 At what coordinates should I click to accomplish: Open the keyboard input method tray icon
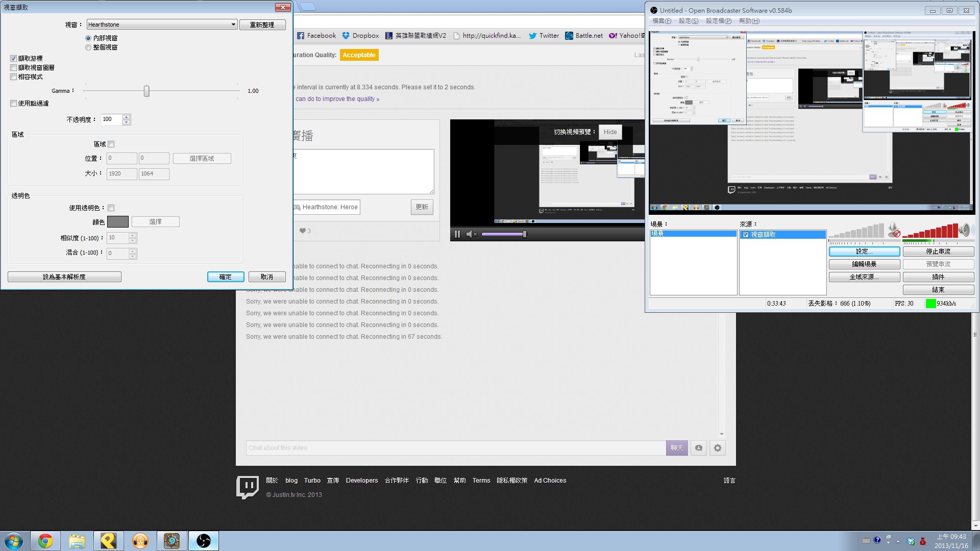866,541
